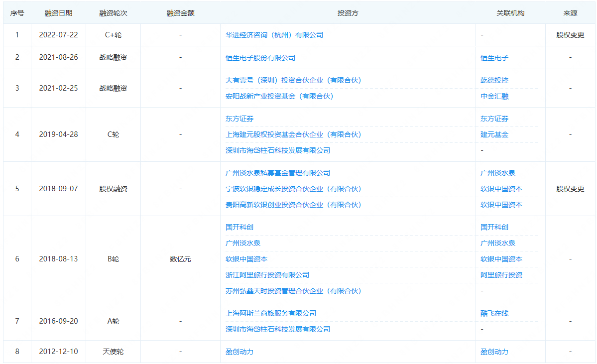Click 酷飞在线 related institution link
Viewport: 597px width, 364px height.
tap(494, 313)
